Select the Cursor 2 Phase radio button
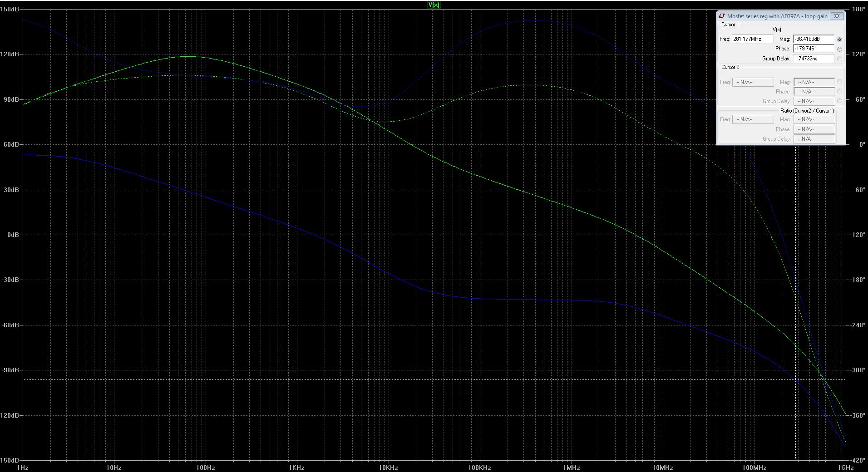 839,91
